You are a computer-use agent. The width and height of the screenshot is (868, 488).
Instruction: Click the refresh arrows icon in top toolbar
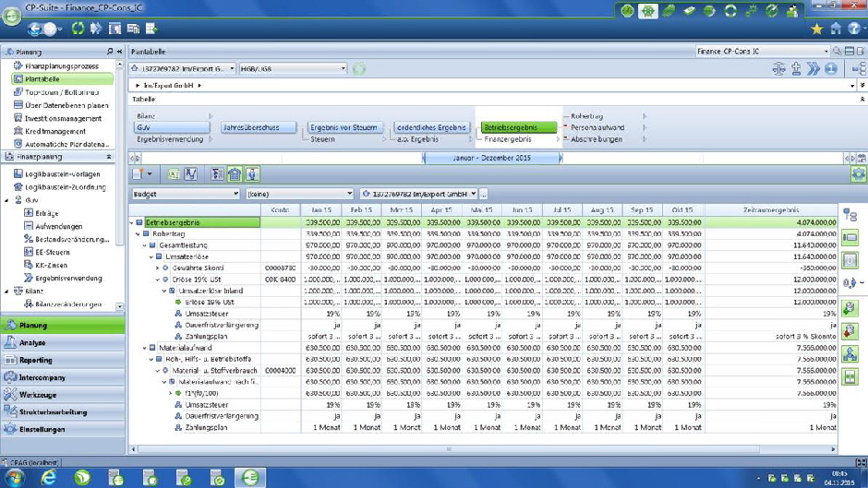78,29
